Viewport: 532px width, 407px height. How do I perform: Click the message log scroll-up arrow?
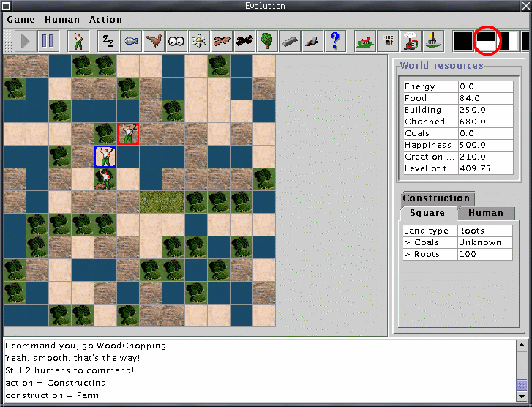(522, 345)
